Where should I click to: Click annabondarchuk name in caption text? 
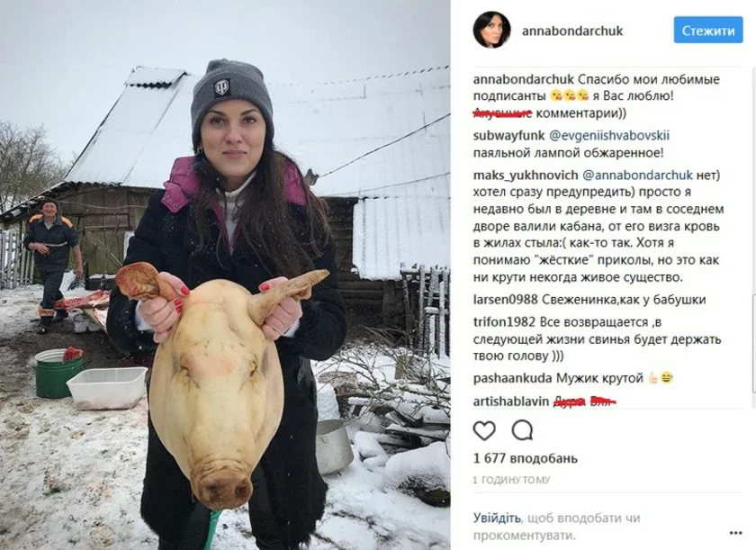pos(524,79)
